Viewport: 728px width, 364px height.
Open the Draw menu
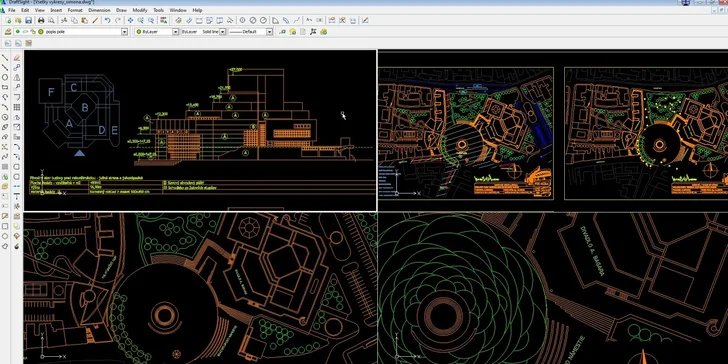121,10
